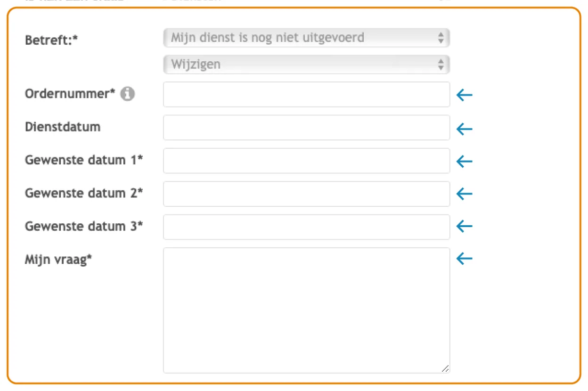The image size is (588, 391).
Task: Click in the Mijn vraag text area
Action: pyautogui.click(x=307, y=310)
